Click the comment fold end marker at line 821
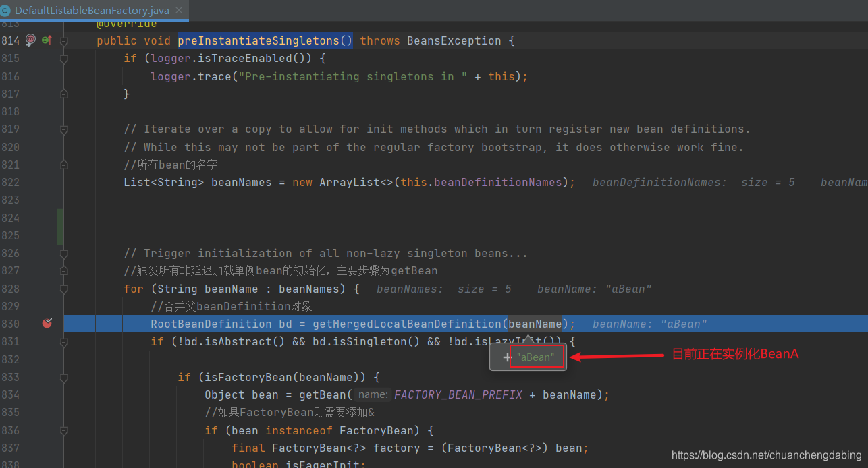The image size is (868, 468). pyautogui.click(x=64, y=165)
